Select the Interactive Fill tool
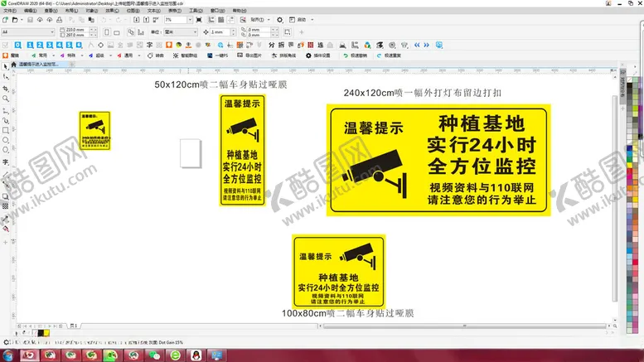This screenshot has height=362, width=644. 5,229
